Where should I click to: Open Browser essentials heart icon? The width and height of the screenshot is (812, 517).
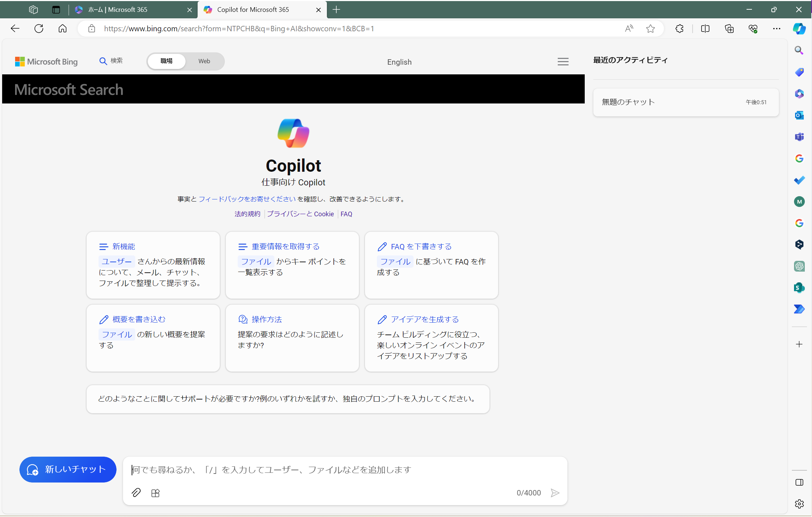(753, 29)
